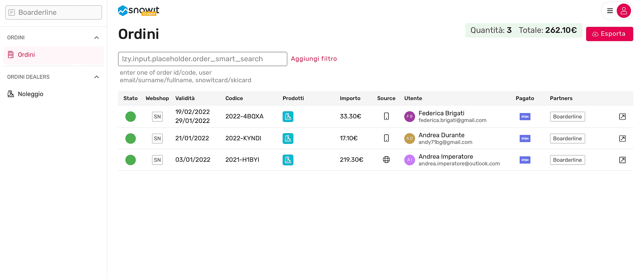Focus the order smart search field

pyautogui.click(x=202, y=59)
